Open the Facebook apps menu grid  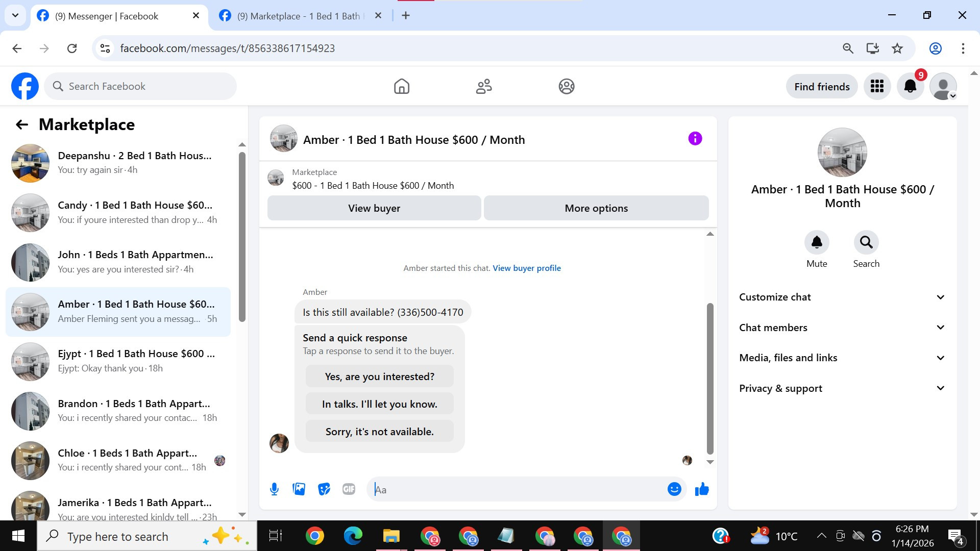(x=877, y=87)
